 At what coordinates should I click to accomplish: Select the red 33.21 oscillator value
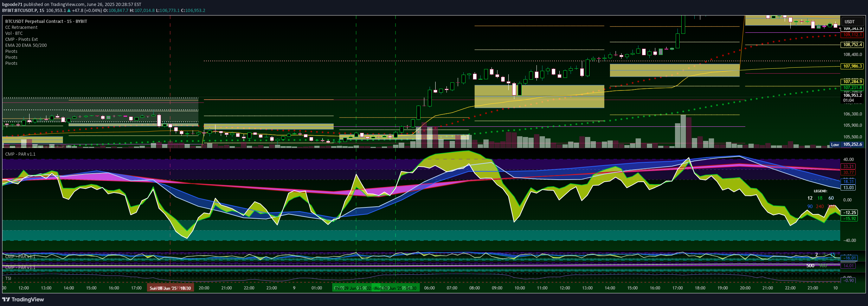(848, 167)
